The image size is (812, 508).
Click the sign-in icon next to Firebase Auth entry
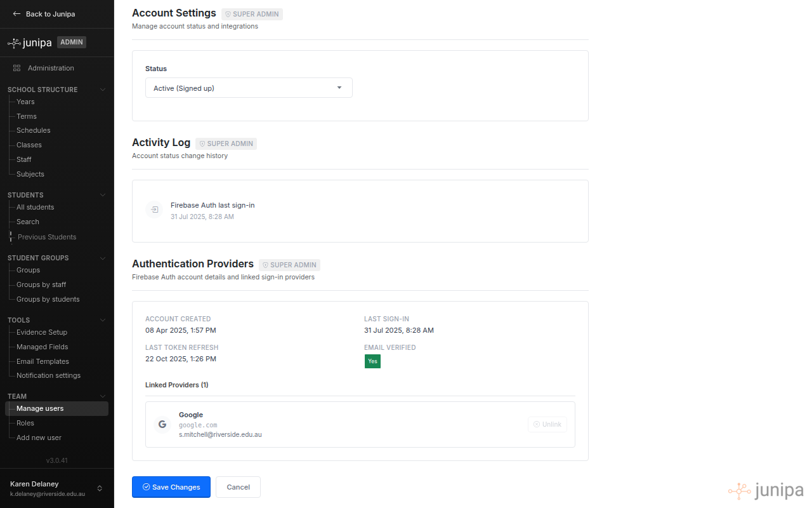(x=154, y=210)
